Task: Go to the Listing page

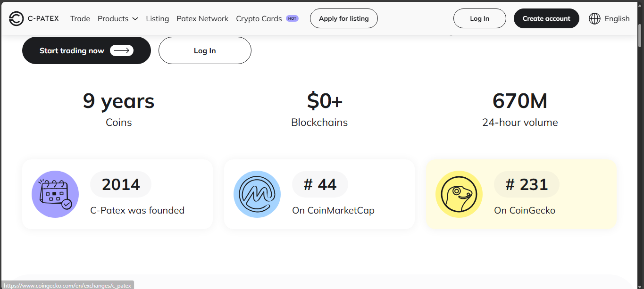Action: [157, 18]
